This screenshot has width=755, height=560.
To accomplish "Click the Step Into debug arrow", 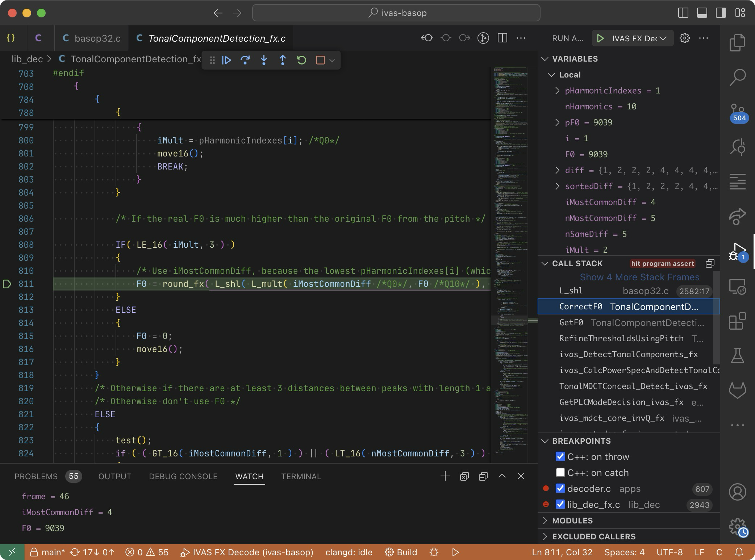I will pyautogui.click(x=264, y=60).
